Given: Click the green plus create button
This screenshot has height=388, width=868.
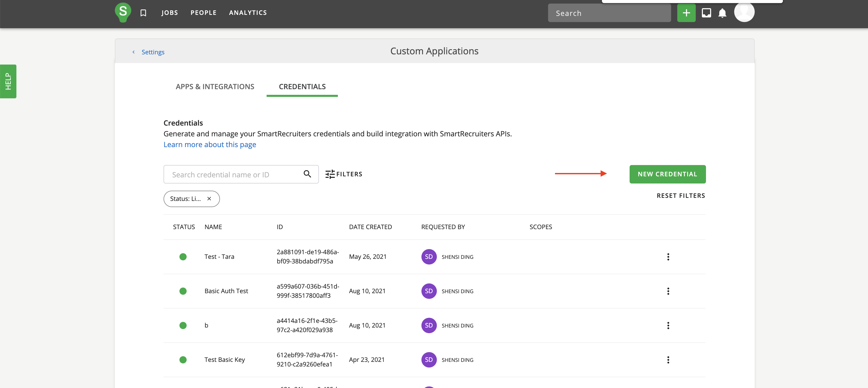Looking at the screenshot, I should (686, 13).
